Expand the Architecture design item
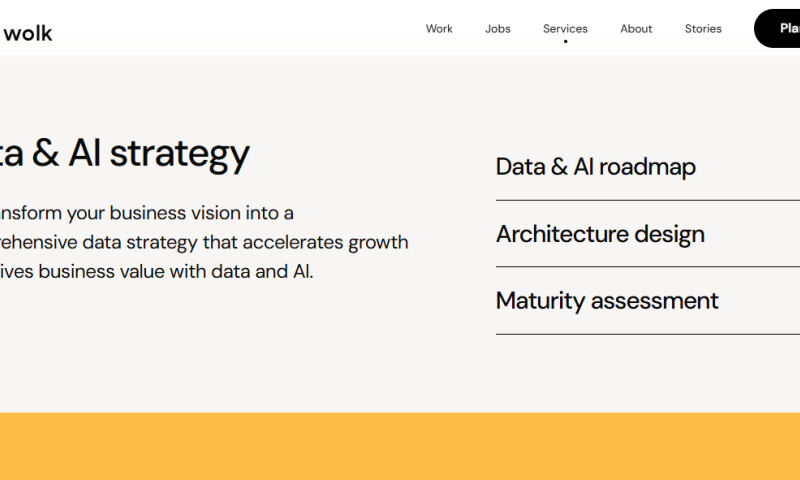800x480 pixels. pos(600,234)
